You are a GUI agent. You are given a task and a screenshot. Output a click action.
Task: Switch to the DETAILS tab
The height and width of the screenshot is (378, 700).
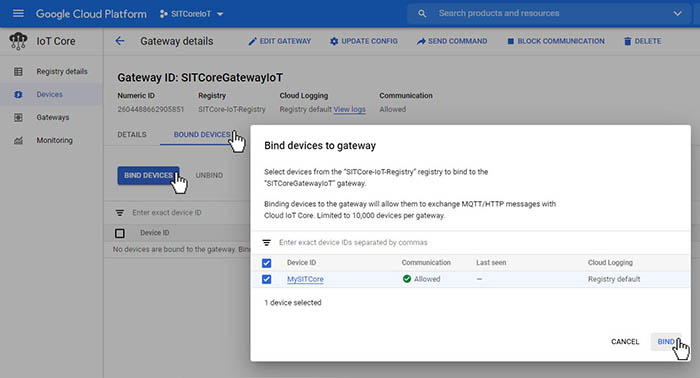pyautogui.click(x=132, y=134)
